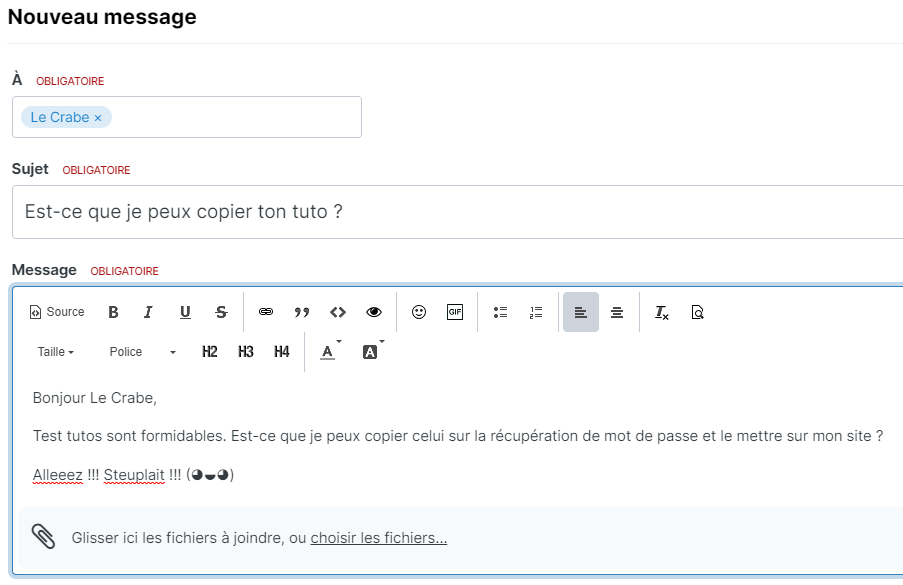Remove recipient Le Crabe
Viewport: 903px width, 585px height.
tap(98, 118)
